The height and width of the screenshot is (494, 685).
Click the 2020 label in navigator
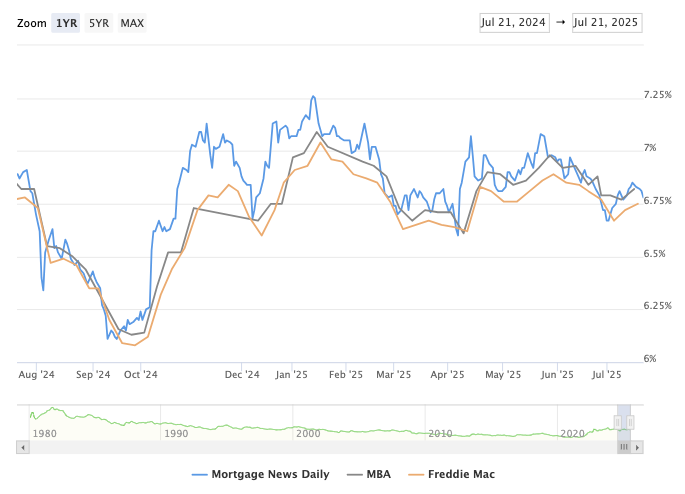[572, 434]
